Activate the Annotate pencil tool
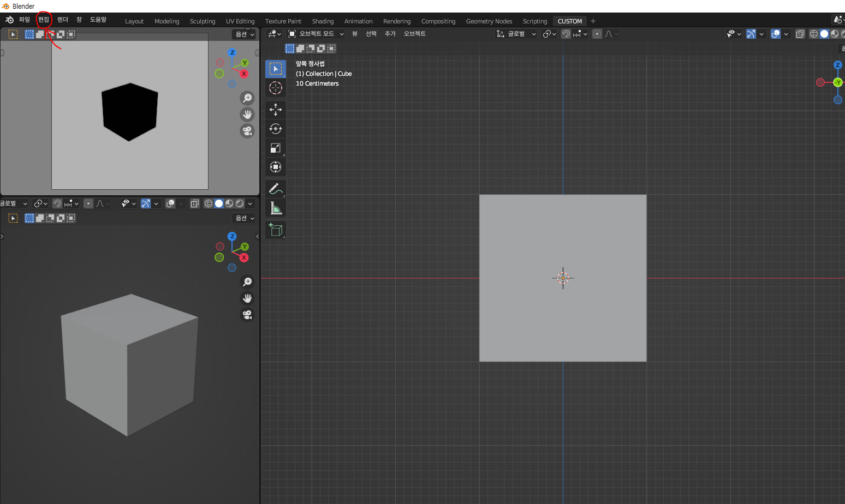Image resolution: width=845 pixels, height=504 pixels. (276, 189)
